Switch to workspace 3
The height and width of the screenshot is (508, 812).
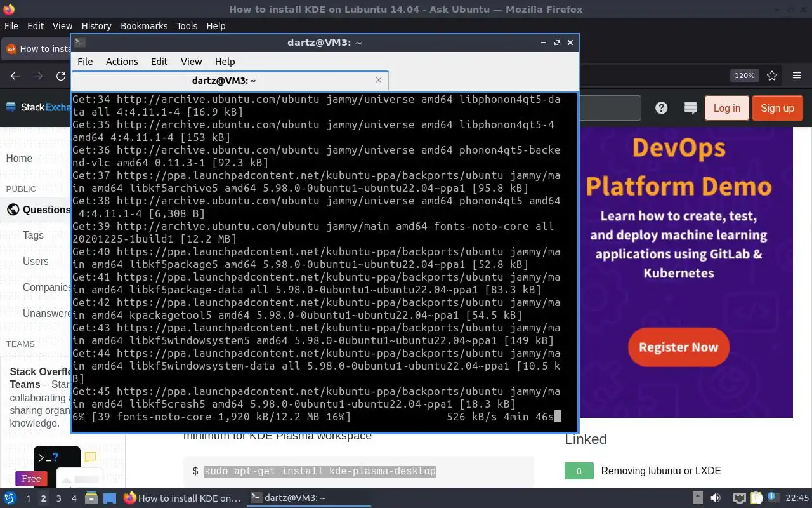coord(58,498)
